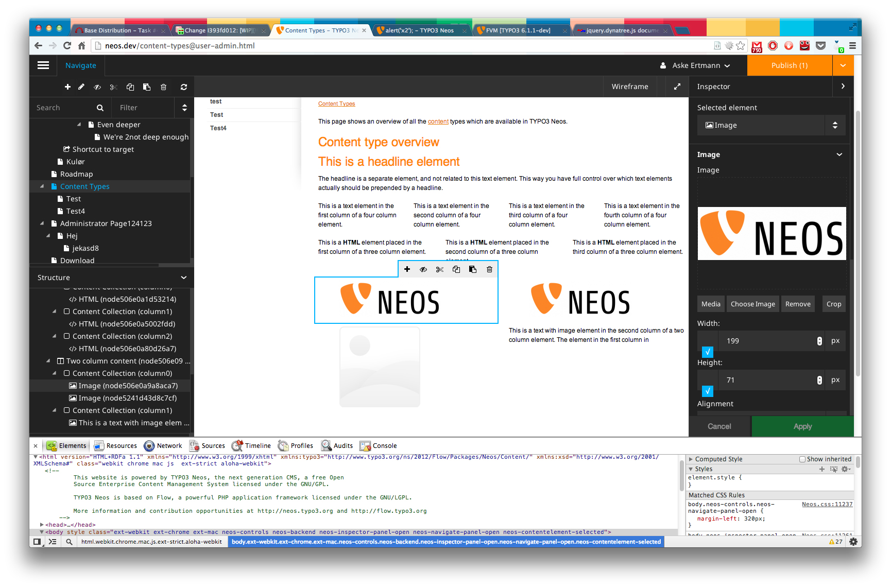891x588 pixels.
Task: Click the Height stepper arrows
Action: (x=819, y=380)
